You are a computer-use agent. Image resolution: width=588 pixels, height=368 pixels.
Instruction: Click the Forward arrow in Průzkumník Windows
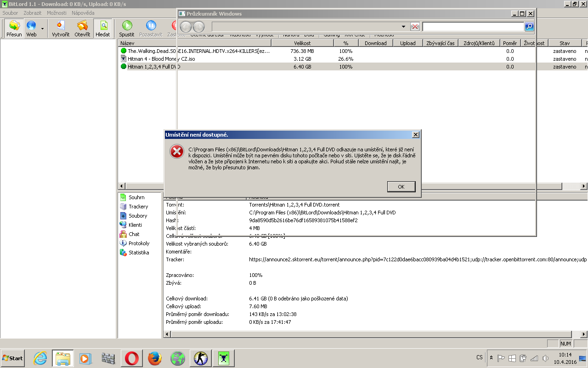pos(198,27)
